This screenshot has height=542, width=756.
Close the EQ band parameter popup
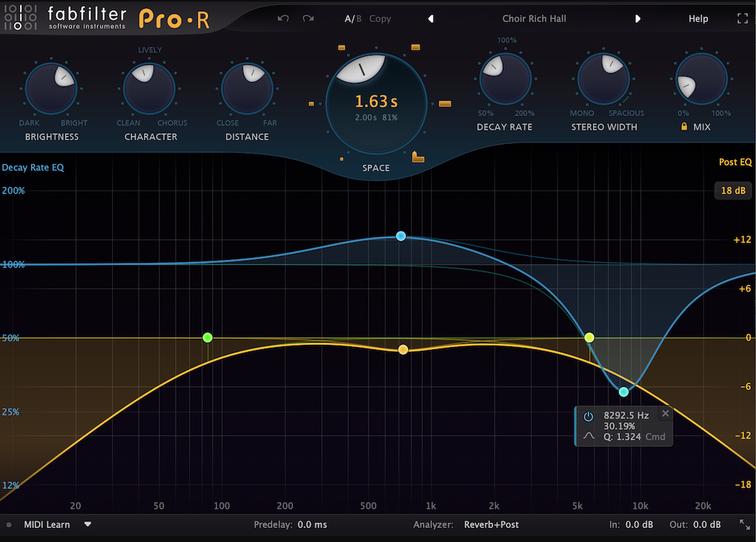(x=665, y=414)
